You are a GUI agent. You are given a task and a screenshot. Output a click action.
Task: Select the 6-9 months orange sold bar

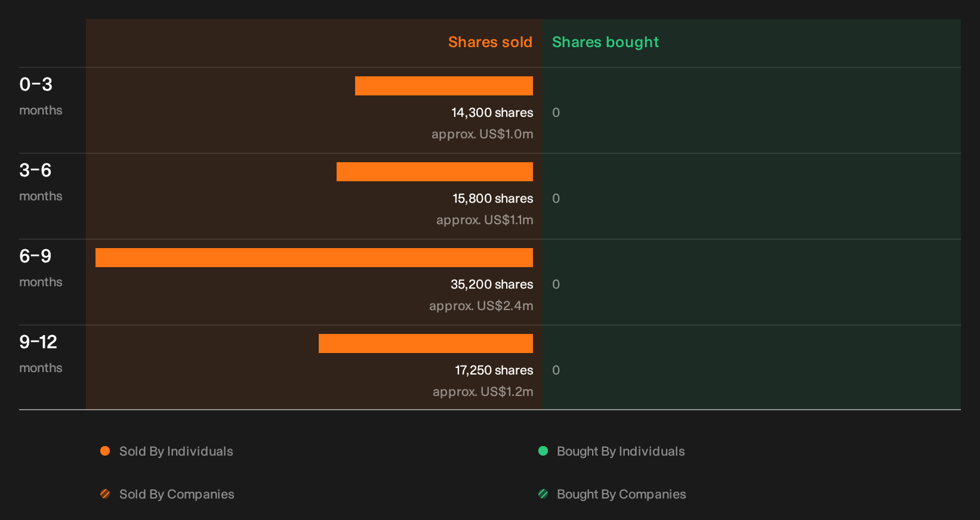coord(314,258)
